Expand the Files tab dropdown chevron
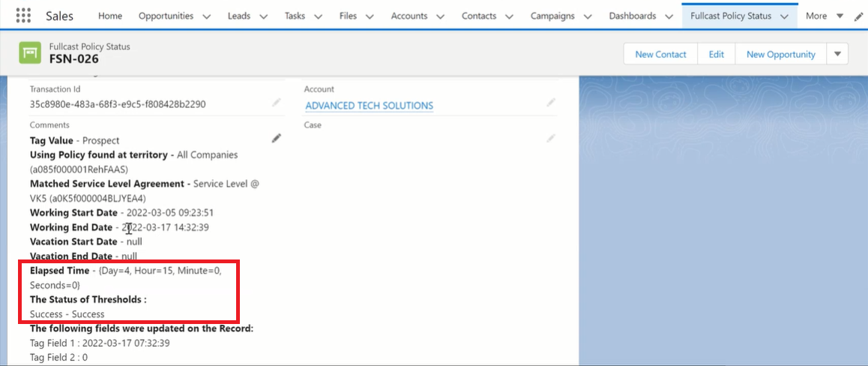The width and height of the screenshot is (868, 366). [370, 16]
